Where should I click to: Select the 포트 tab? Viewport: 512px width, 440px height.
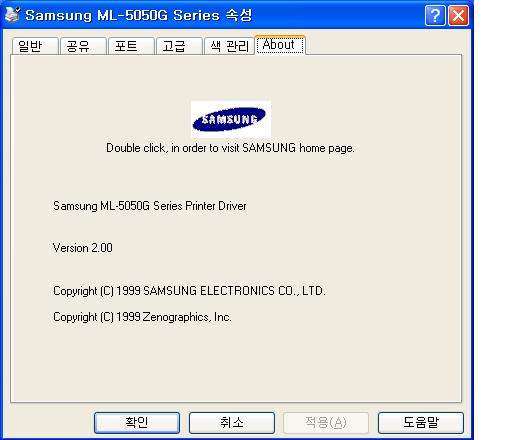pos(131,46)
